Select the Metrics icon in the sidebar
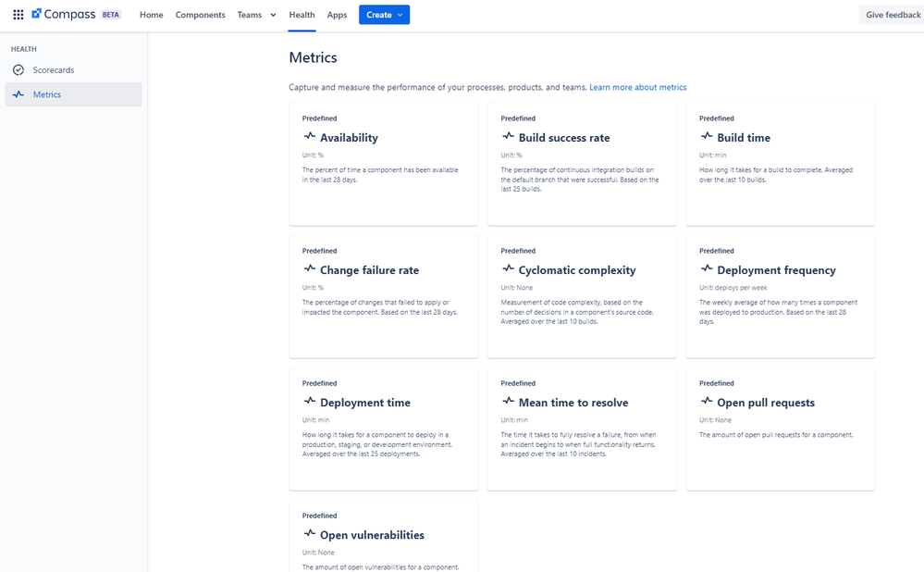Screen dimensions: 924x572 click(18, 93)
